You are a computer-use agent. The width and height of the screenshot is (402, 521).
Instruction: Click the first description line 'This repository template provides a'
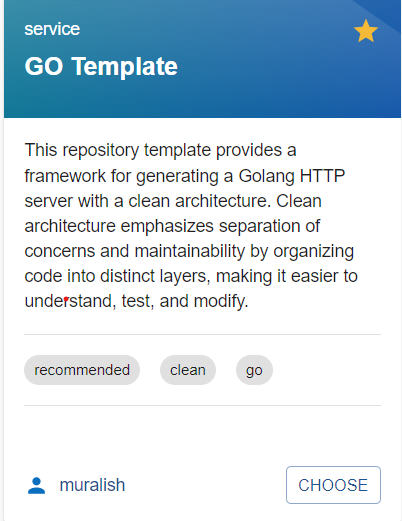(x=160, y=150)
